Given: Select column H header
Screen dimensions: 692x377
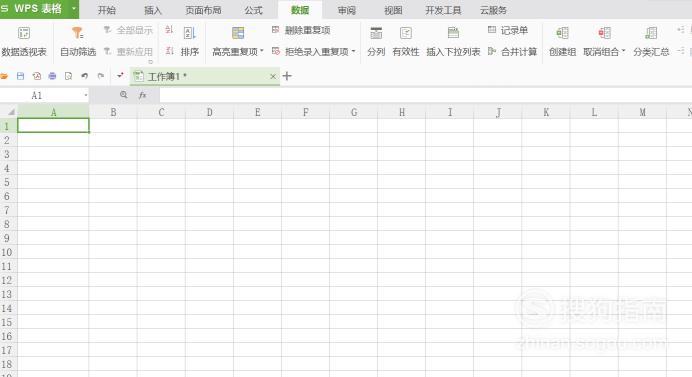Looking at the screenshot, I should click(402, 112).
